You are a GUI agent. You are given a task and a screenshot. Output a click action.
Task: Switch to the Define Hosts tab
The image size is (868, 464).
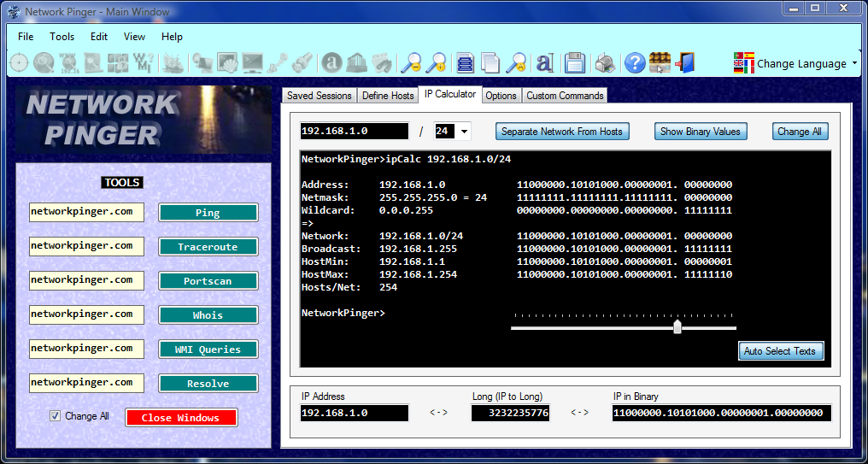(x=388, y=95)
